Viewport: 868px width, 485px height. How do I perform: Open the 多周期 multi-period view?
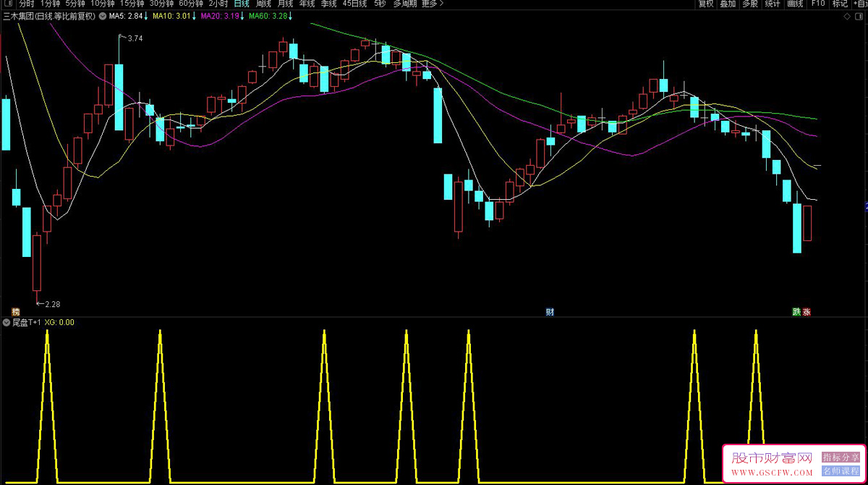point(405,4)
